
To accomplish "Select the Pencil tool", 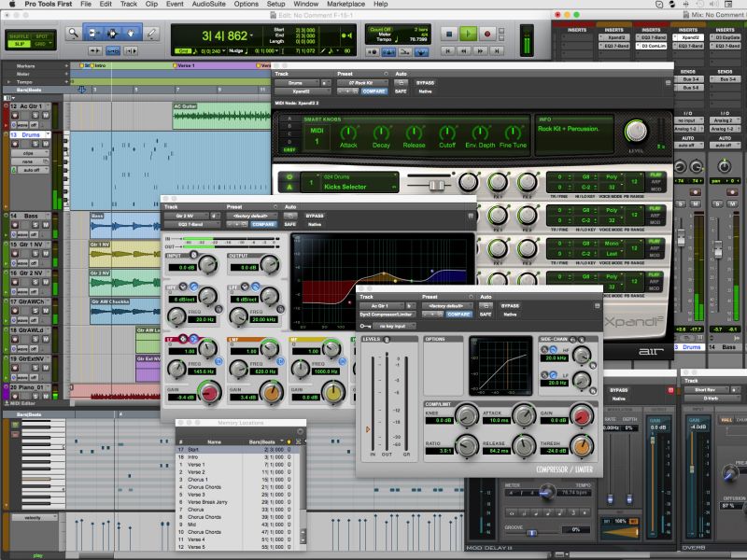I will coord(151,34).
